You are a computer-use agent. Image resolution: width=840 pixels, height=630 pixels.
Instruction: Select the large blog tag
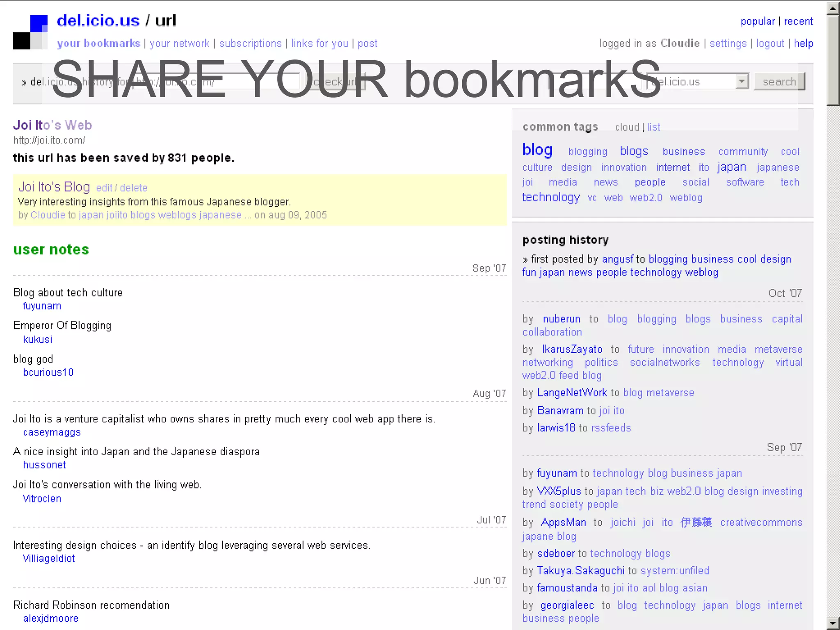[x=537, y=150]
